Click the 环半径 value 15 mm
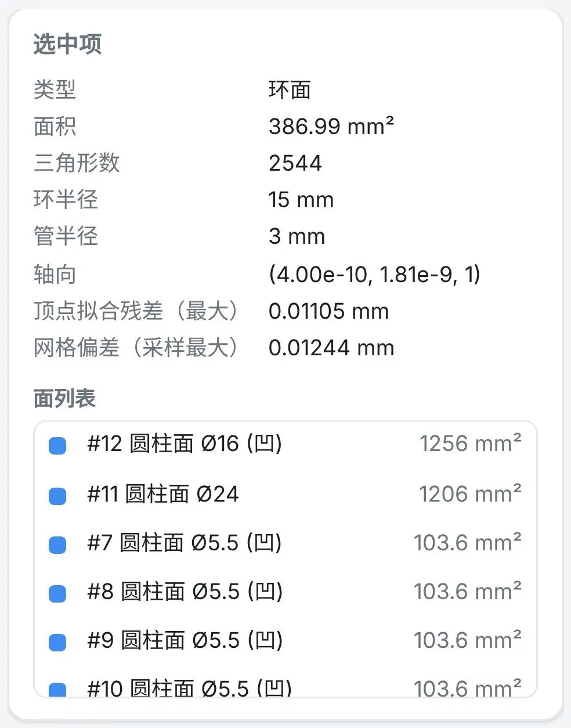571x728 pixels. coord(301,200)
